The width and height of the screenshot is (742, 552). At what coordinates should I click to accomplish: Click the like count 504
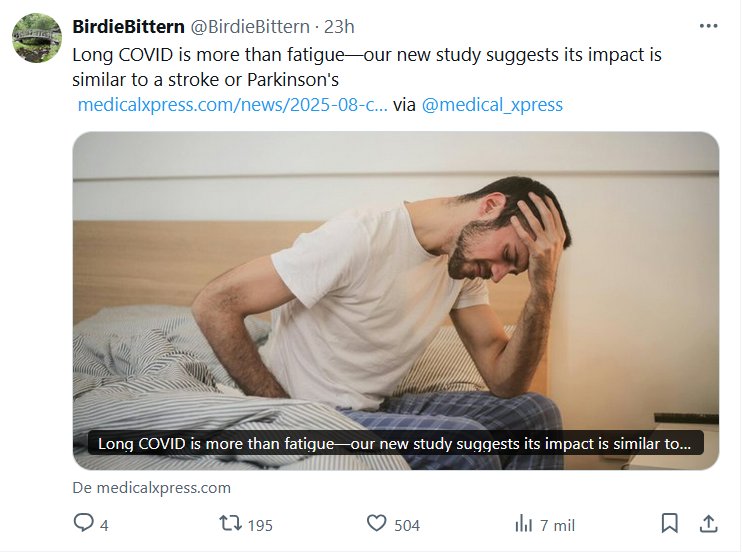click(407, 525)
